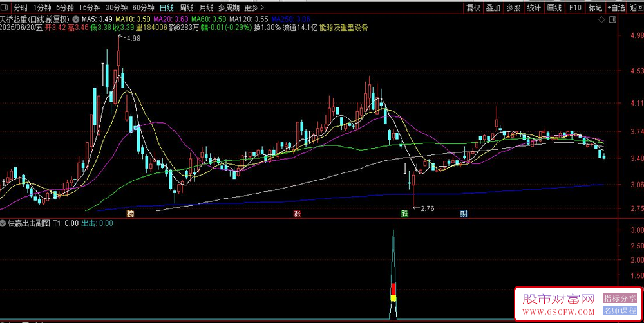Open F10 company info
This screenshot has width=644, height=323.
tap(575, 7)
